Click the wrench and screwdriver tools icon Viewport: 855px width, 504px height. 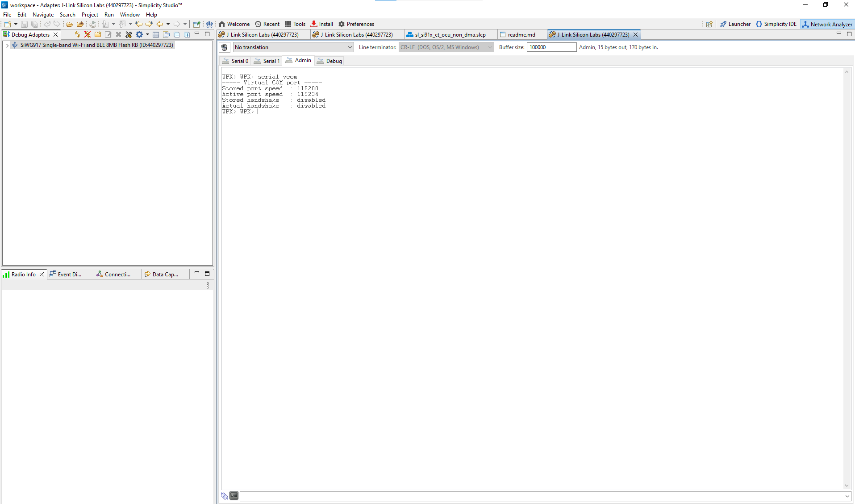coord(129,34)
